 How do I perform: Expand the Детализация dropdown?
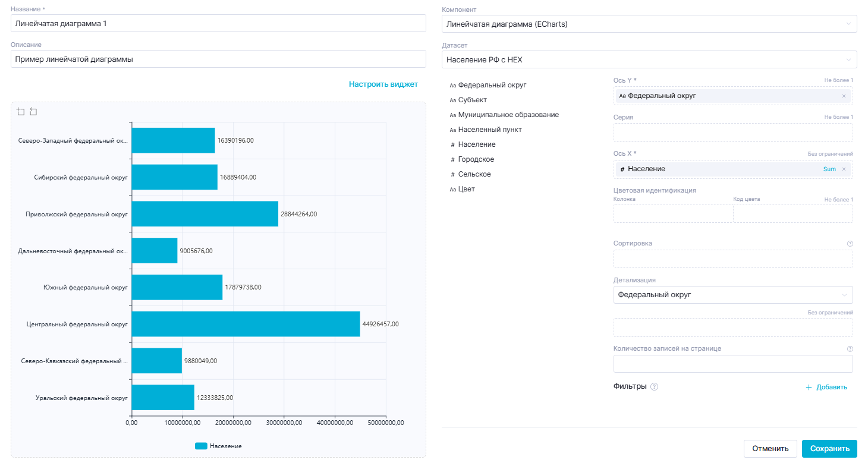(732, 295)
